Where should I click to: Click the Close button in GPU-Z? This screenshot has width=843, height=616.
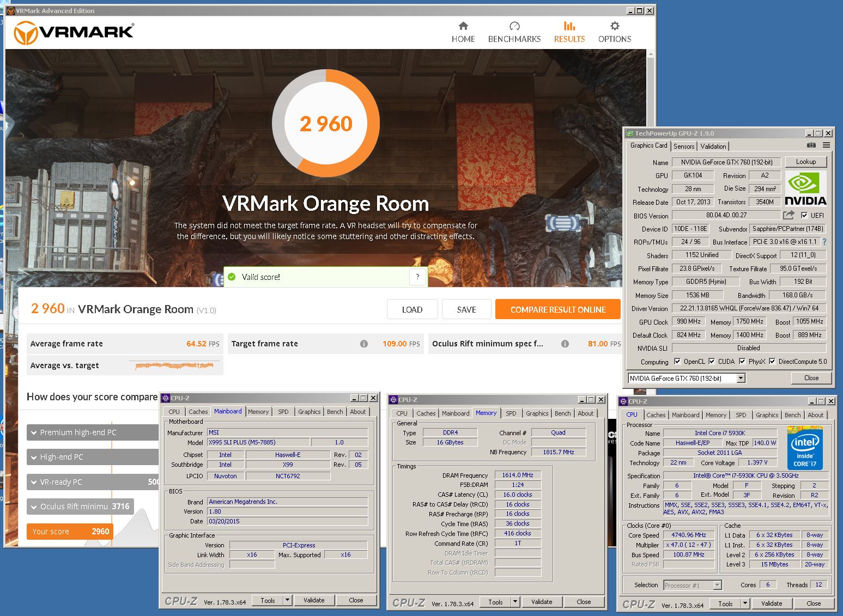811,378
